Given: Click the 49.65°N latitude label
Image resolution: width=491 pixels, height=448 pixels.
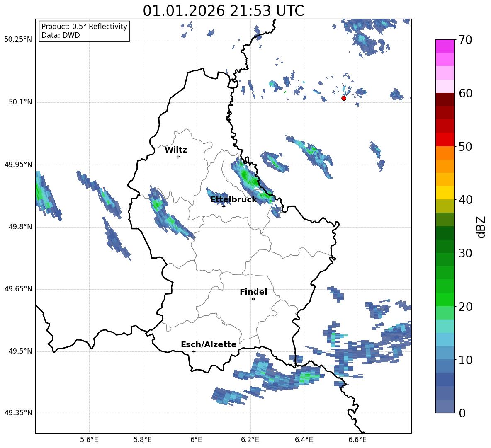Looking at the screenshot, I should 18,289.
